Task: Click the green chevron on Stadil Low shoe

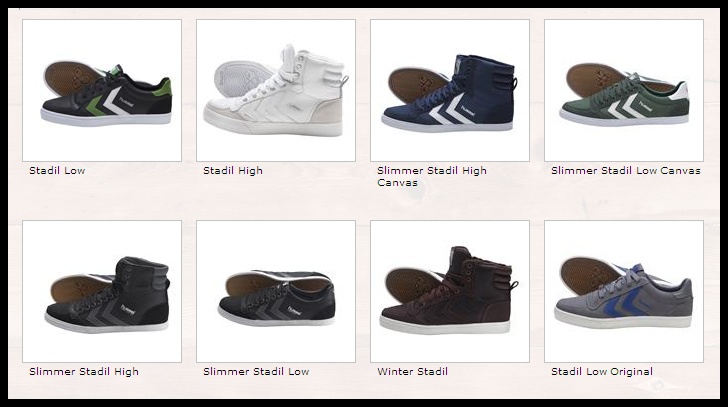Action: [97, 105]
